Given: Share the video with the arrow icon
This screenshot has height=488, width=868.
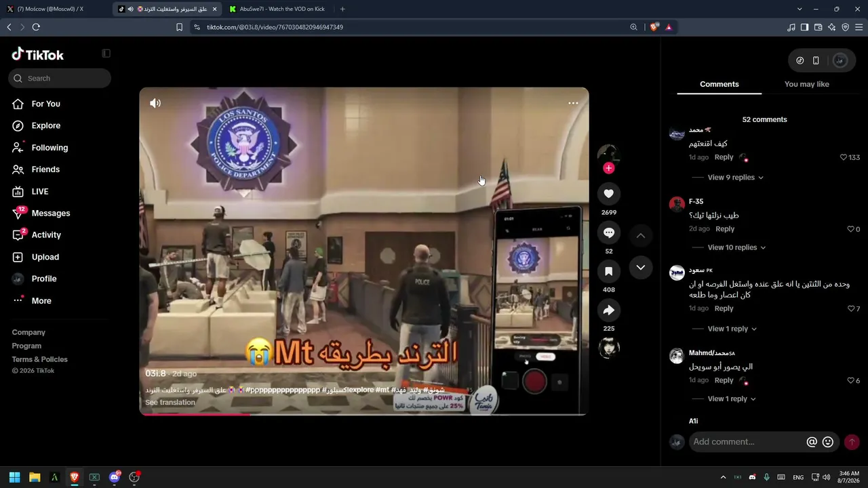Looking at the screenshot, I should click(608, 310).
